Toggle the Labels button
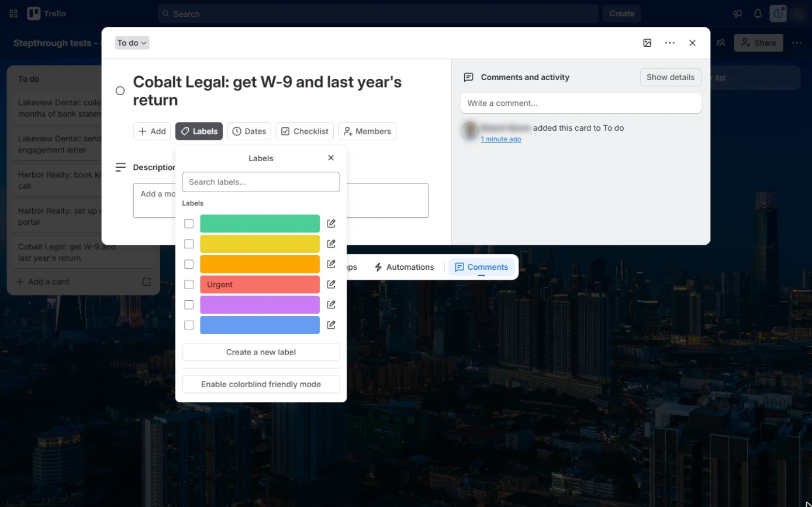The width and height of the screenshot is (812, 507). click(199, 131)
